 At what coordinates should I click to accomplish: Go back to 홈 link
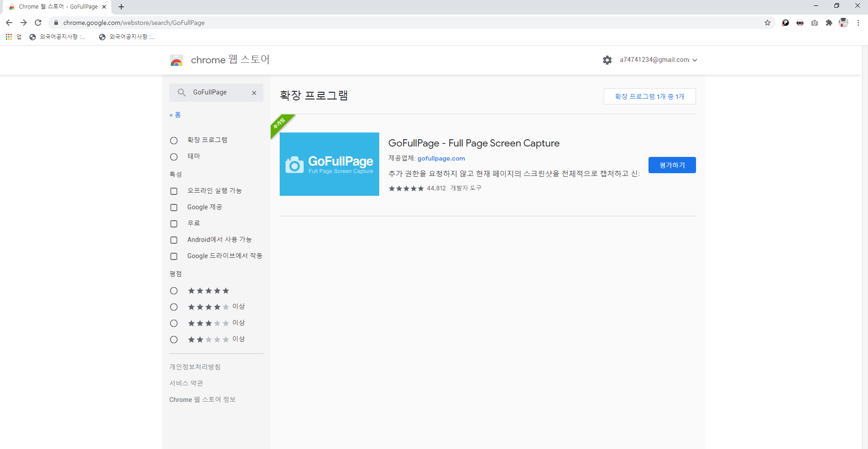click(x=175, y=115)
